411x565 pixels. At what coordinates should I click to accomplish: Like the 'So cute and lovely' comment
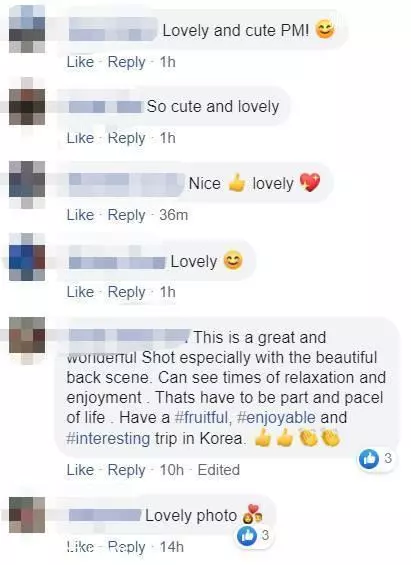(x=80, y=138)
